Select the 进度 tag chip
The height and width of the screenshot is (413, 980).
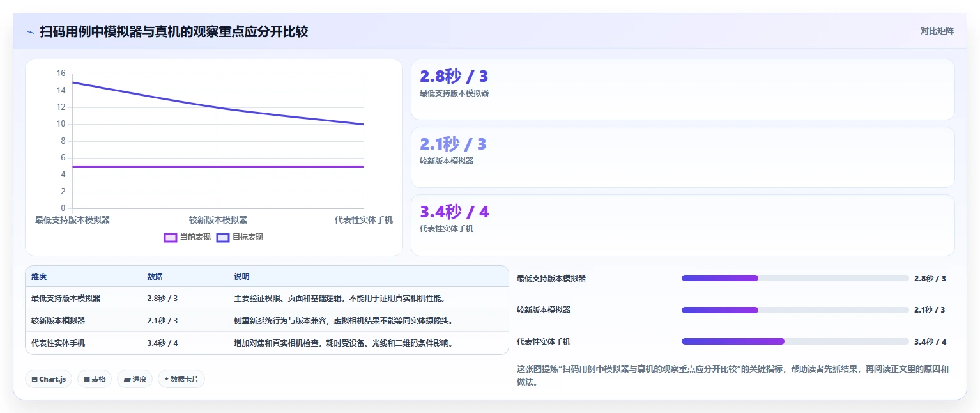[135, 379]
